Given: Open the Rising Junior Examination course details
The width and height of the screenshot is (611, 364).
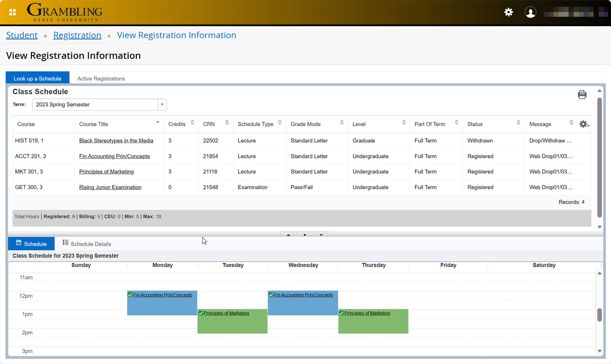Looking at the screenshot, I should (x=110, y=187).
